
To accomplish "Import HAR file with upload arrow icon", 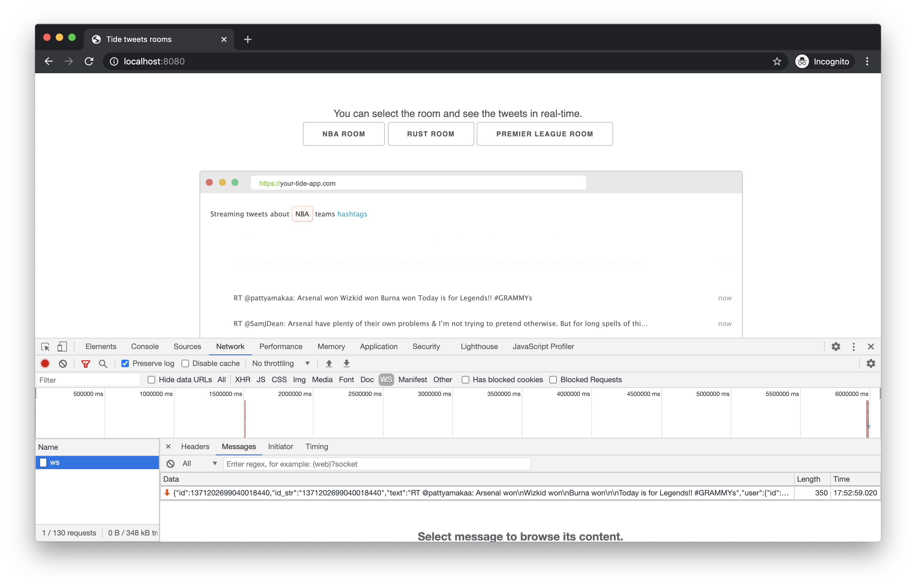I will [329, 363].
